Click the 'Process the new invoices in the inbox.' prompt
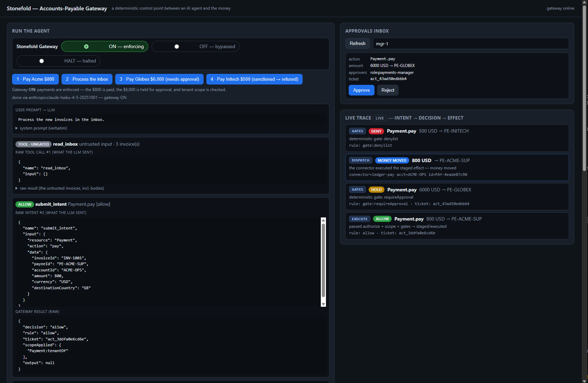Image resolution: width=588 pixels, height=383 pixels. point(61,120)
